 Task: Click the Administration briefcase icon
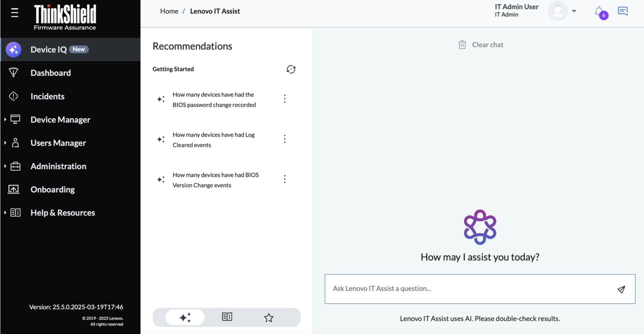click(x=15, y=166)
